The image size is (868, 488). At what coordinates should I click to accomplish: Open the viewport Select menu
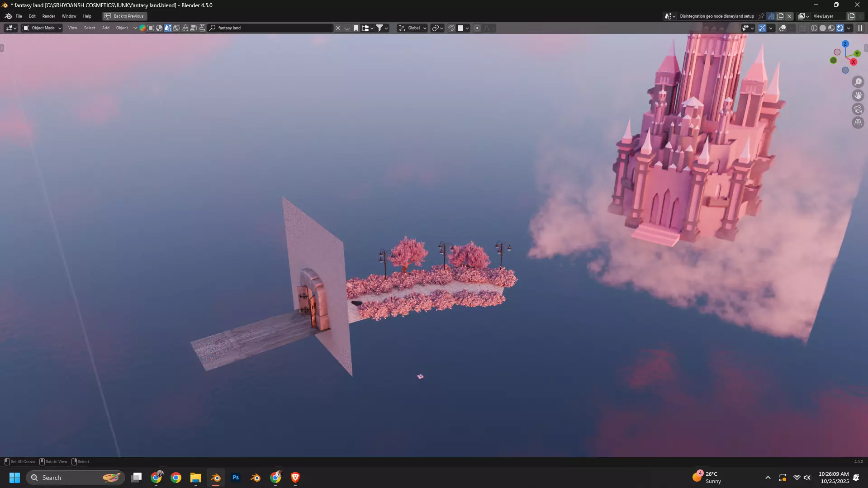pyautogui.click(x=90, y=28)
